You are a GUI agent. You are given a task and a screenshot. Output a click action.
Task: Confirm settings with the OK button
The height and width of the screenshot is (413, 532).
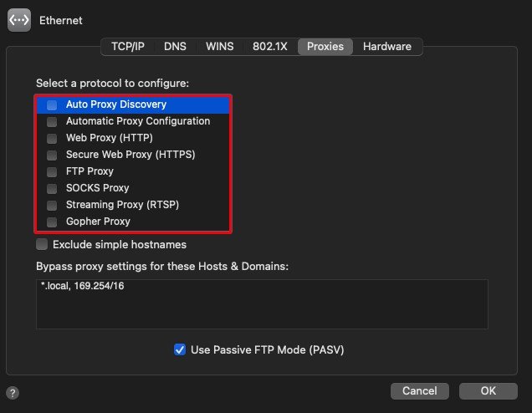[x=488, y=390]
